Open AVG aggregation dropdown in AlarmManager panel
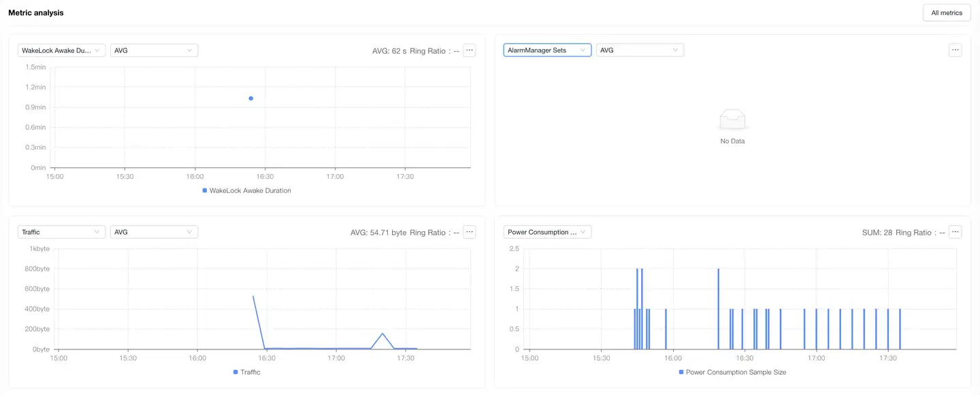The image size is (980, 395). pyautogui.click(x=640, y=50)
